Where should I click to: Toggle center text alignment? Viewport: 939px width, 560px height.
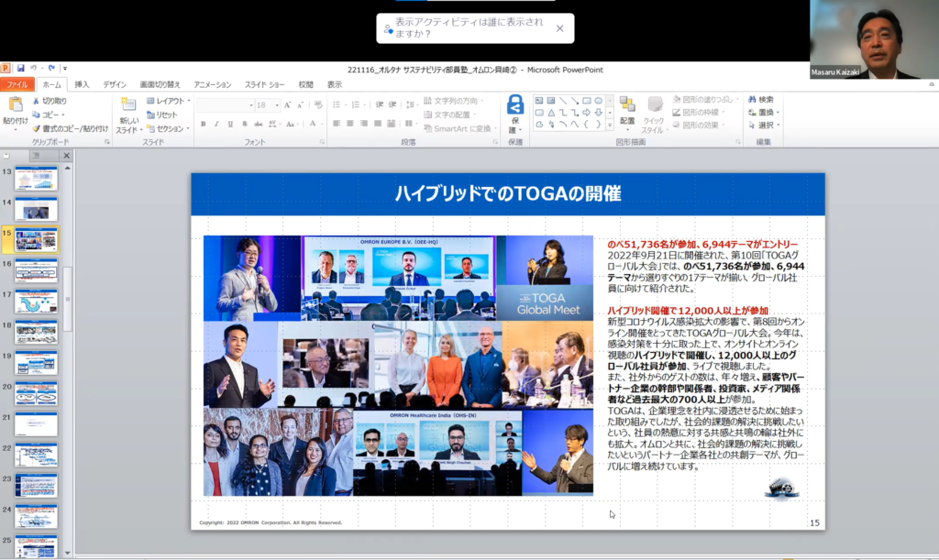[350, 124]
